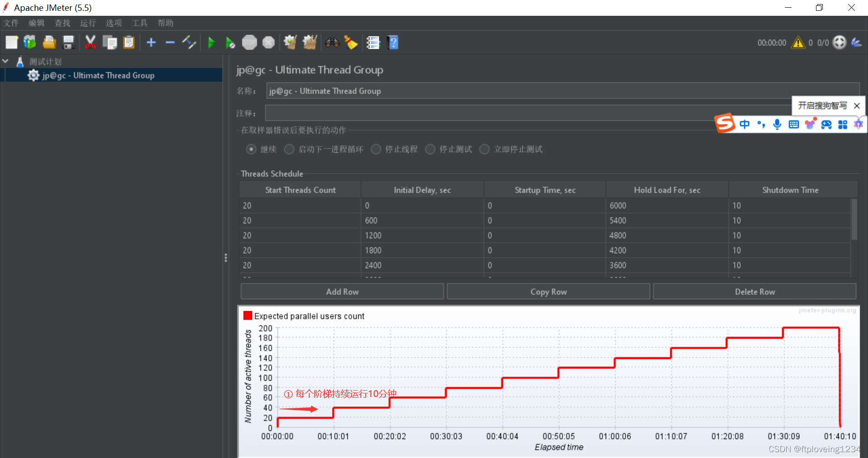Toggle Sogou 中 Chinese/English mode

(745, 124)
